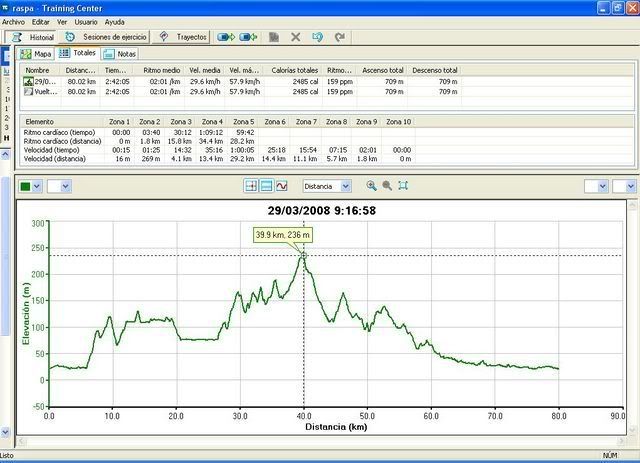Click the Zona 10 column header
Viewport: 640px width, 463px height.
point(398,122)
